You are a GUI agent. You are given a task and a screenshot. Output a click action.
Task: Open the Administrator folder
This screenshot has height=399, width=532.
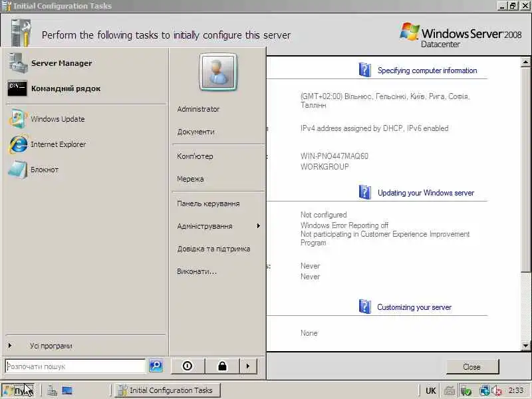click(198, 109)
